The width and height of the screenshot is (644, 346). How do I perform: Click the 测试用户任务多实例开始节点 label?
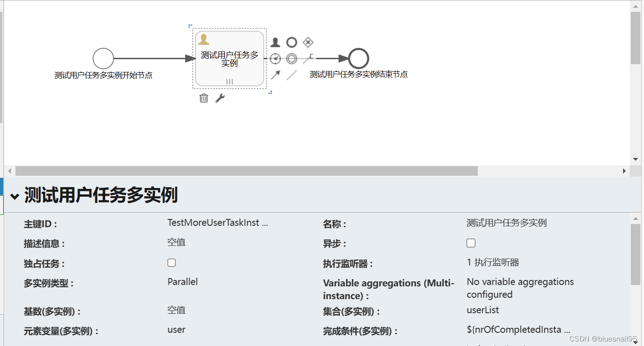point(103,76)
